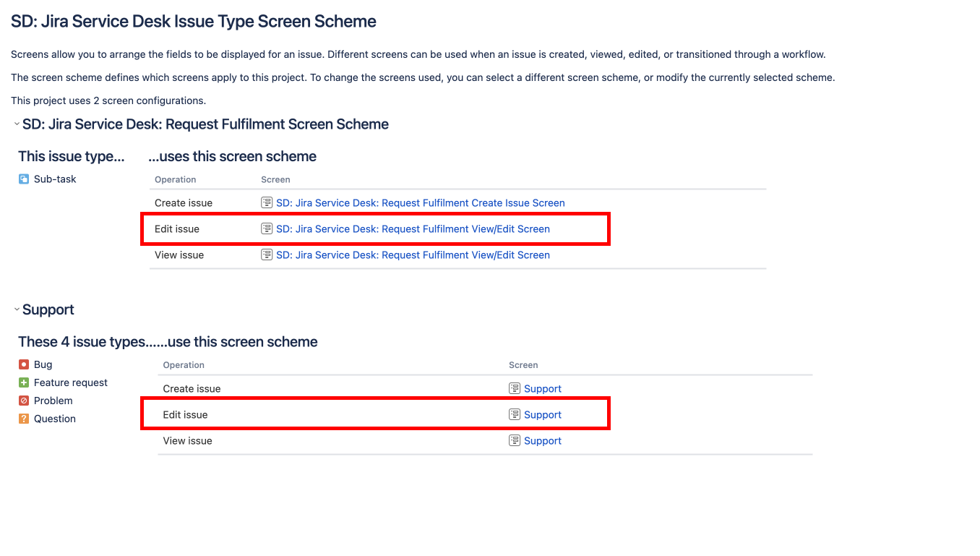This screenshot has width=980, height=556.
Task: Click screen icon in Support View issue row
Action: [x=515, y=441]
